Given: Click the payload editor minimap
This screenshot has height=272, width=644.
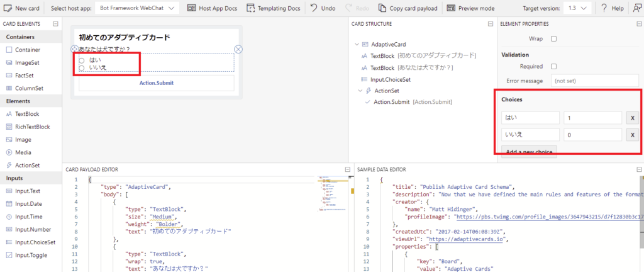Looking at the screenshot, I should 332,193.
